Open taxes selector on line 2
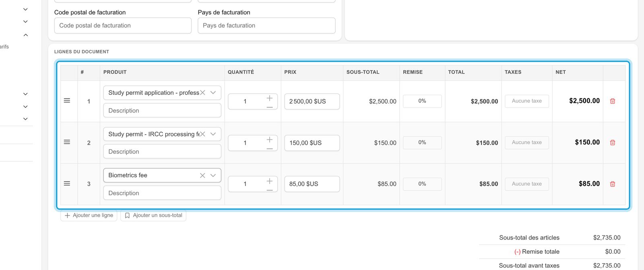This screenshot has height=270, width=644. point(527,142)
